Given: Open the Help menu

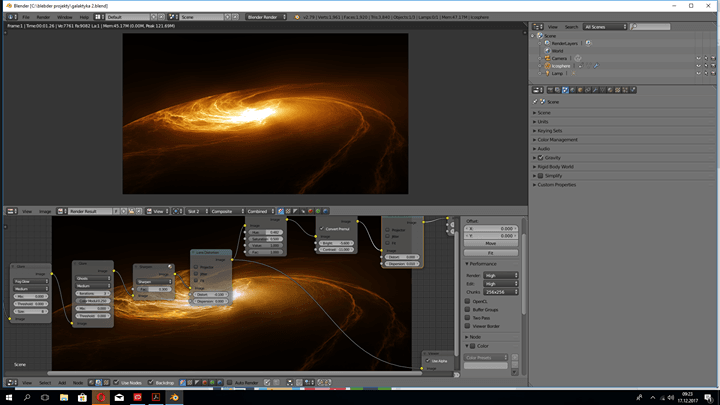Looking at the screenshot, I should coord(84,17).
